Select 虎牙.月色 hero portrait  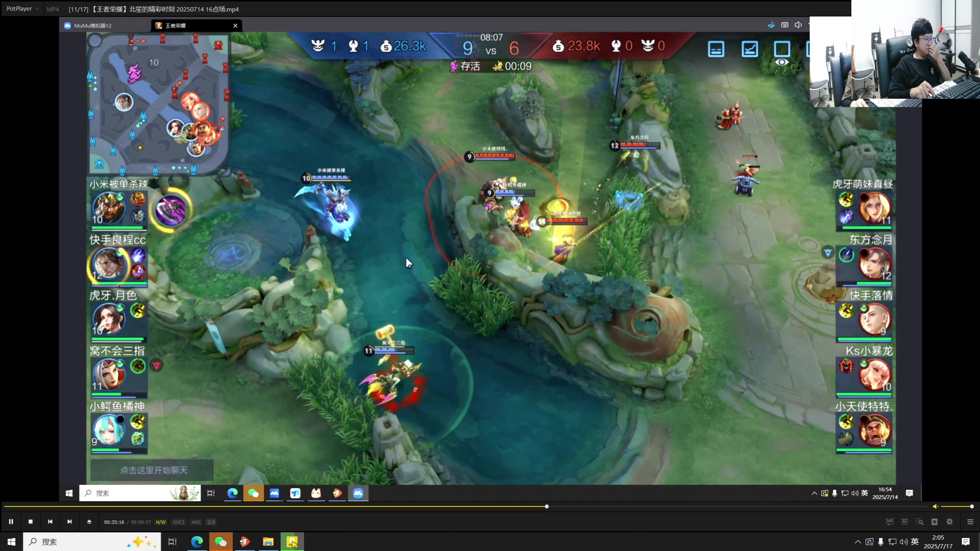[x=109, y=320]
